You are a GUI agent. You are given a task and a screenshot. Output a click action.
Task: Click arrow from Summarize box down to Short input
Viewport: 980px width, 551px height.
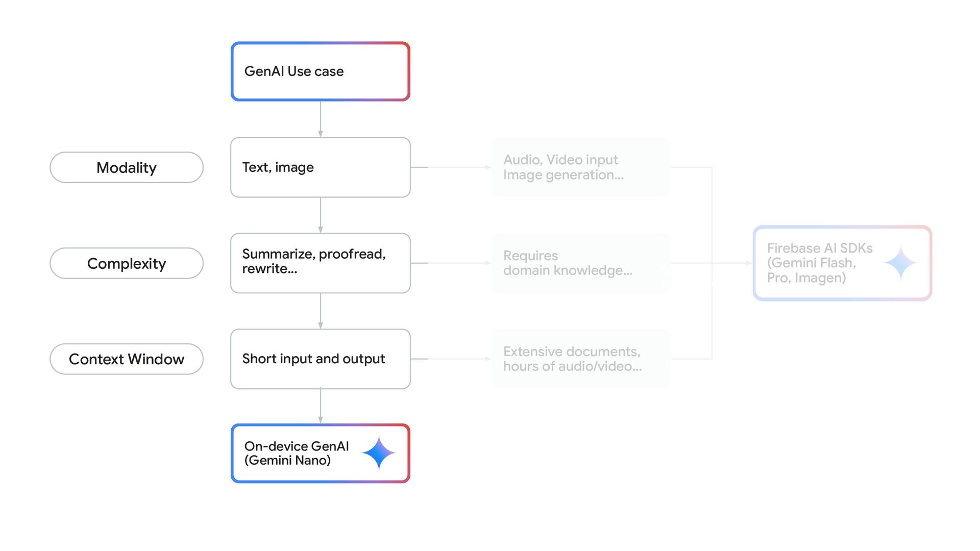tap(321, 311)
